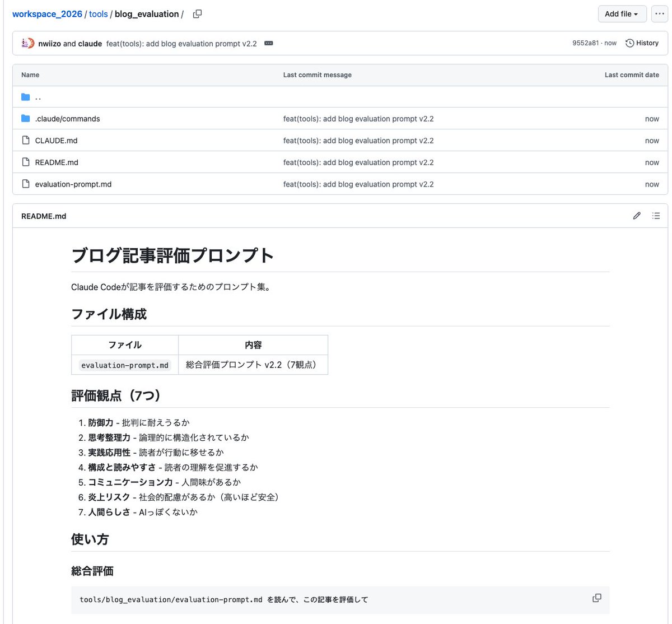Image resolution: width=672 pixels, height=624 pixels.
Task: Click the commit author avatar
Action: click(27, 43)
